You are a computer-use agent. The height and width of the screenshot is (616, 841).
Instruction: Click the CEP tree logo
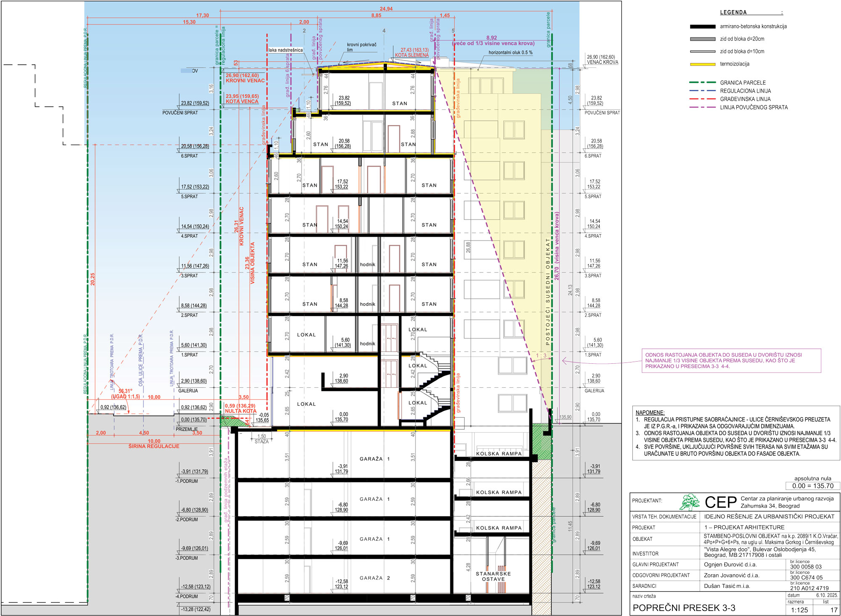pyautogui.click(x=690, y=502)
